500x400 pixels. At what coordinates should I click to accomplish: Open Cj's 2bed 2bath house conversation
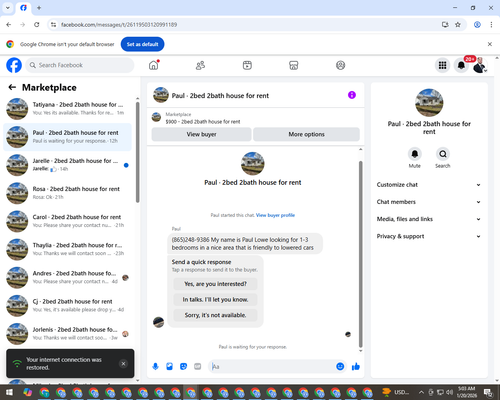pyautogui.click(x=67, y=306)
